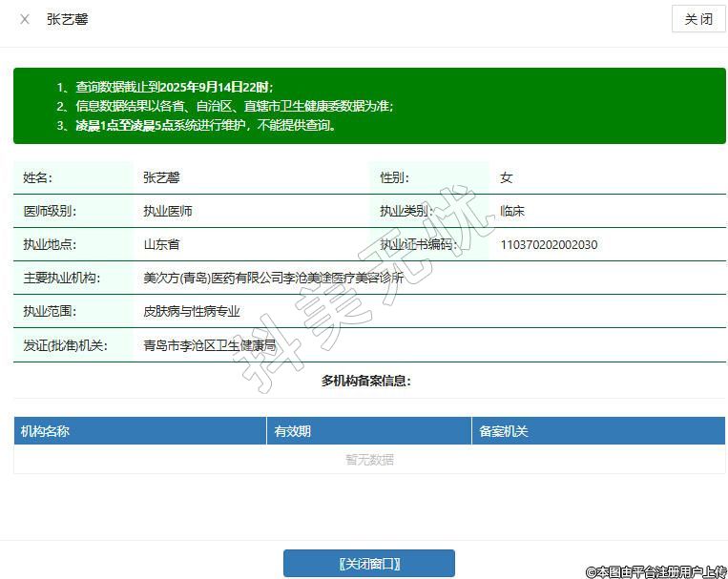Select the 有效期 column header

point(293,431)
